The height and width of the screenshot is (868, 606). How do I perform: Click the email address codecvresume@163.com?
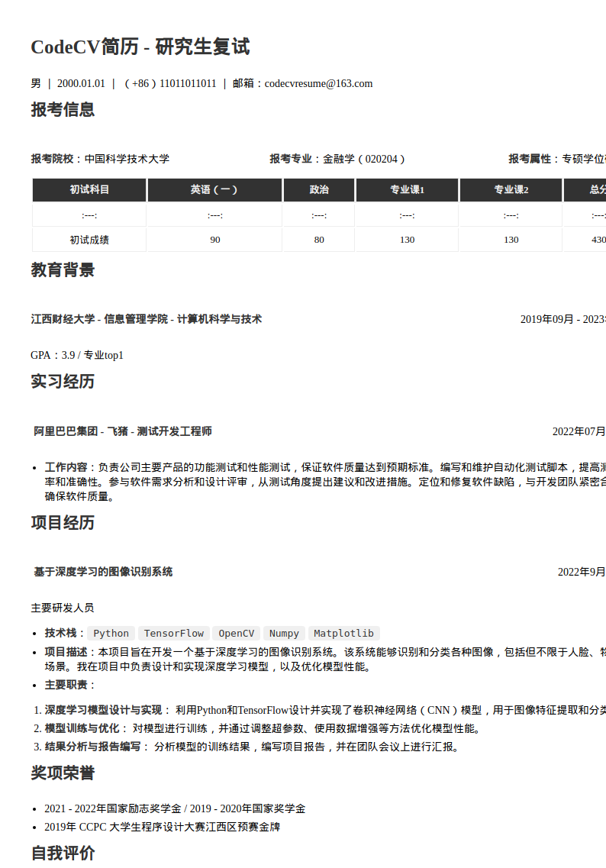click(x=318, y=83)
